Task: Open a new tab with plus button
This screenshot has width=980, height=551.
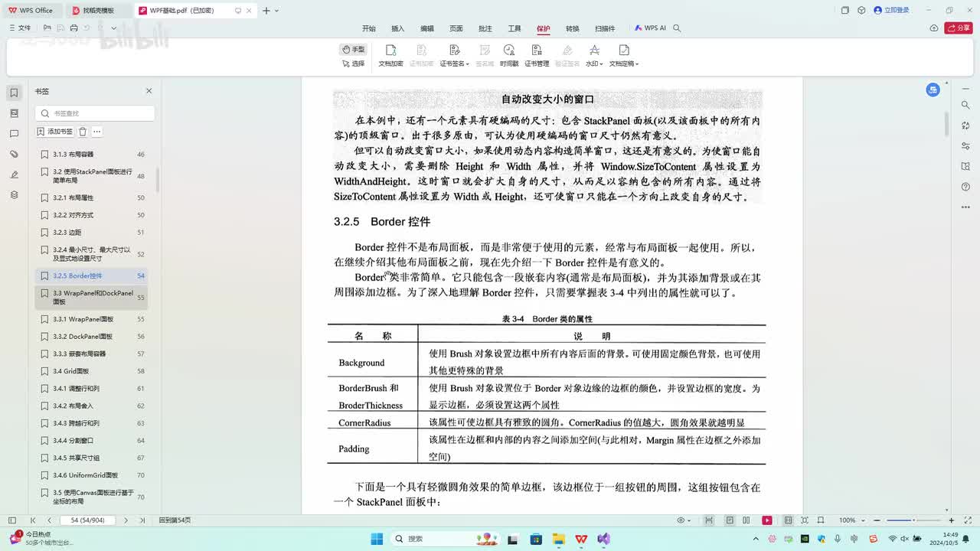Action: [266, 11]
